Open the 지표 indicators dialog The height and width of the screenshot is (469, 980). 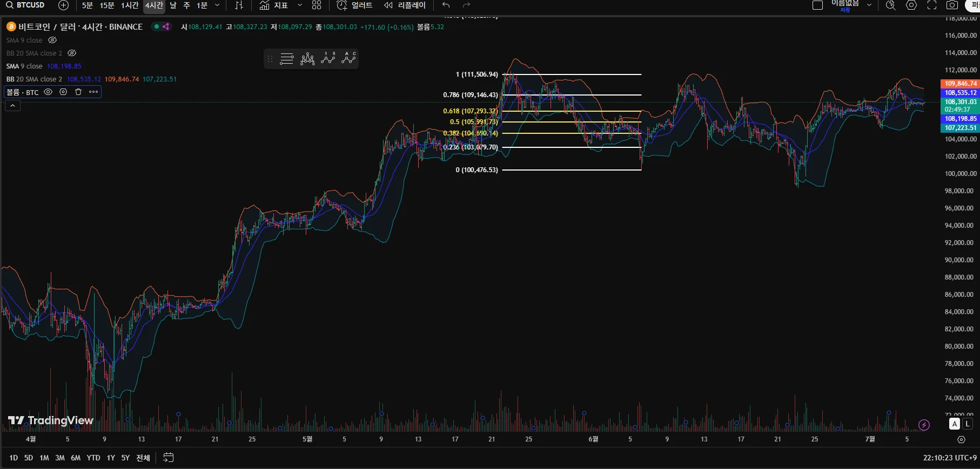pos(273,5)
